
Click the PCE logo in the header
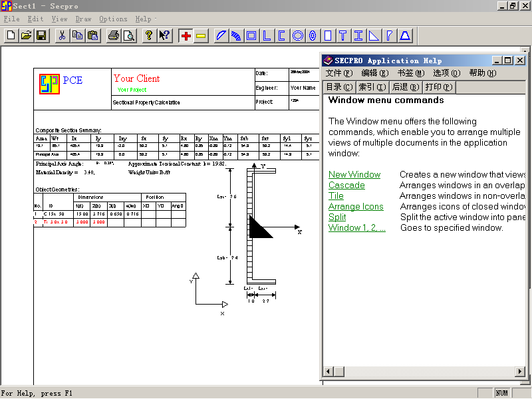pyautogui.click(x=49, y=84)
